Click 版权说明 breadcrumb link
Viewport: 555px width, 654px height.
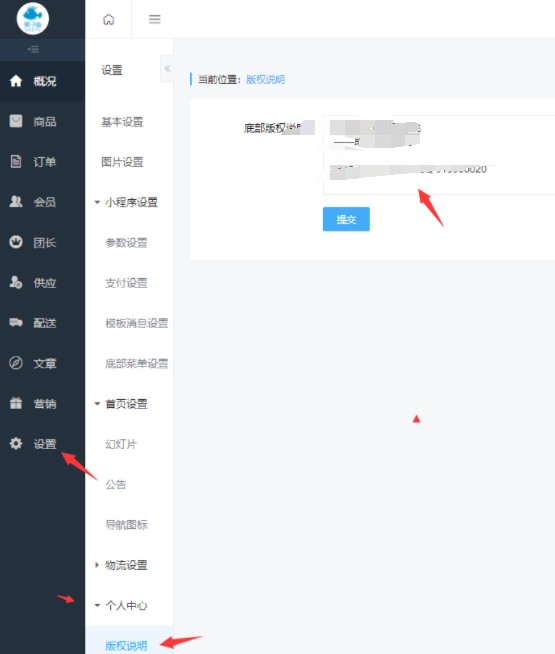tap(266, 79)
